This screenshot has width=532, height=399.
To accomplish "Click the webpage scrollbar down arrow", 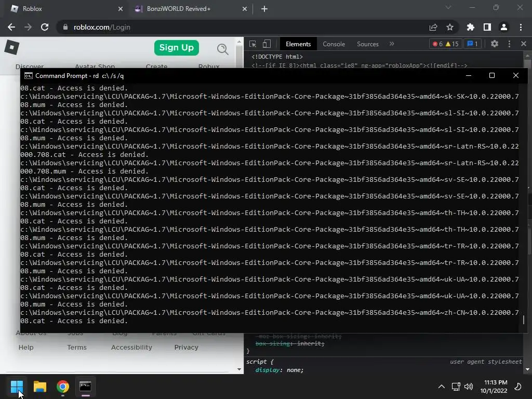I will [239, 369].
